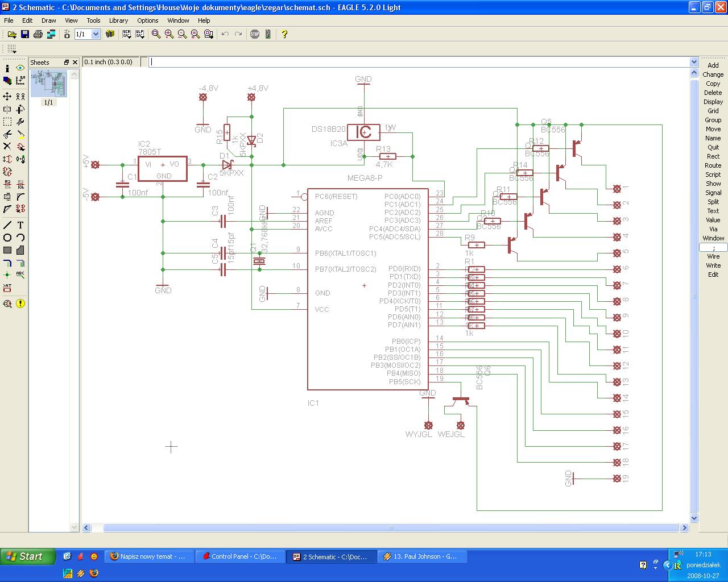Image resolution: width=728 pixels, height=582 pixels.
Task: Select the Junction tool icon
Action: (7, 275)
